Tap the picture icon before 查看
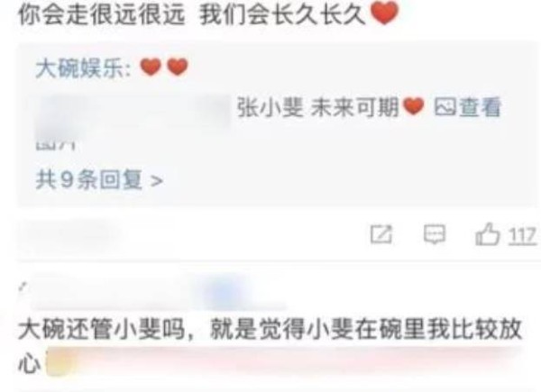 point(445,107)
